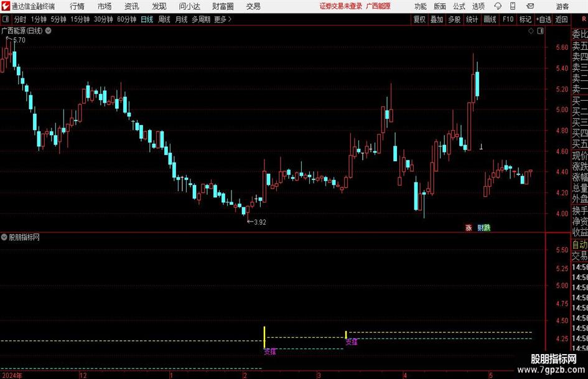Expand the 股朋指标网 indicator dropdown arrow

[x=4, y=237]
